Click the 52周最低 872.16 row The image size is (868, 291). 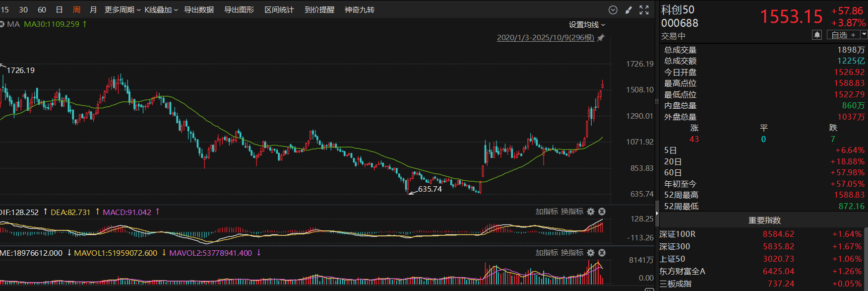coord(764,206)
